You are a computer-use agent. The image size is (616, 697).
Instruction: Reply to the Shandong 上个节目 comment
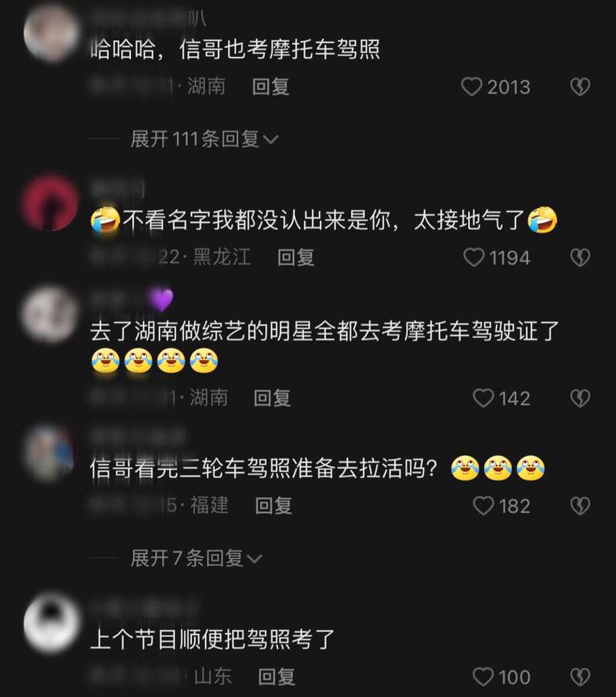[x=277, y=677]
